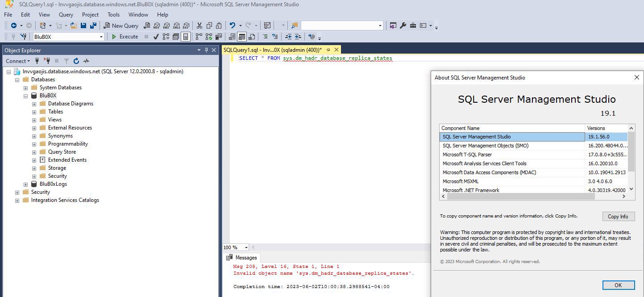Open the Query menu
This screenshot has height=297, width=644.
coord(66,14)
